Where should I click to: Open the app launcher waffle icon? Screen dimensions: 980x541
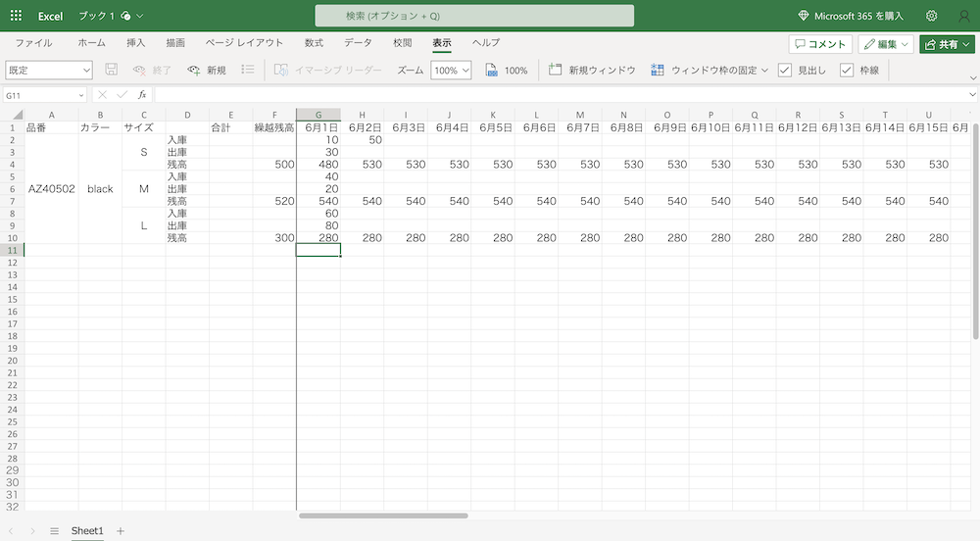coord(16,16)
